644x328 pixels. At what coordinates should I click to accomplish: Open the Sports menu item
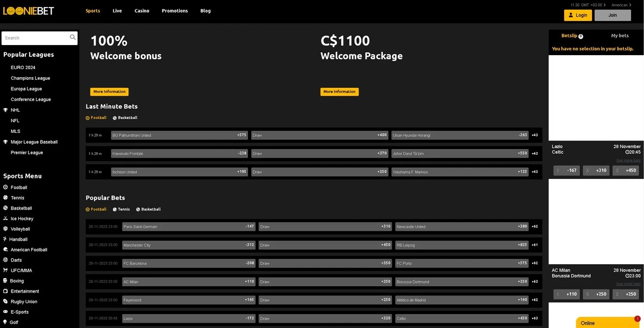(x=93, y=11)
